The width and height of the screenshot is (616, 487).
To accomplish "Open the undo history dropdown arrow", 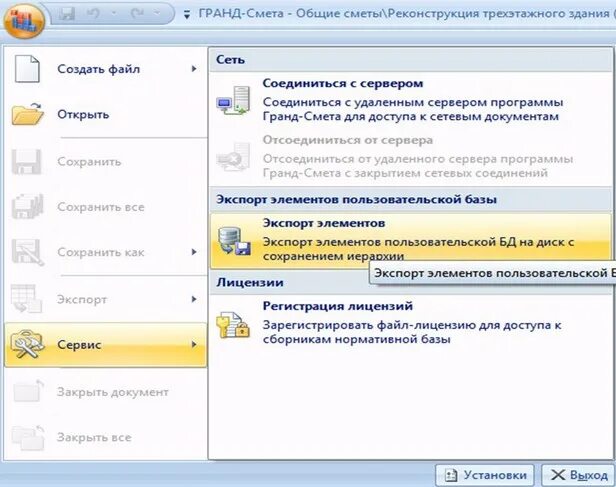I will (x=114, y=14).
